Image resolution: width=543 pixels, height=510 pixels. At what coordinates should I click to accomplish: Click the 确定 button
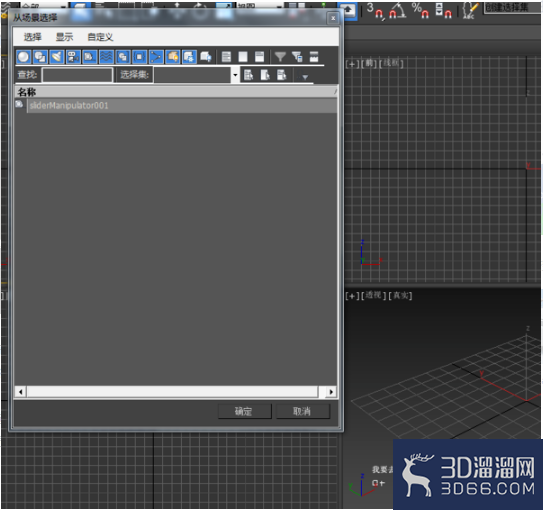pyautogui.click(x=244, y=411)
